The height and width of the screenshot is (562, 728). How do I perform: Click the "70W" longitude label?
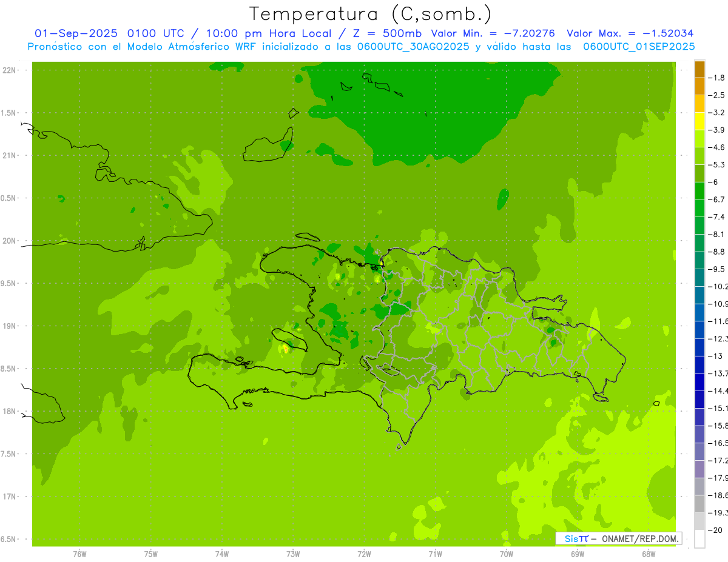point(507,554)
